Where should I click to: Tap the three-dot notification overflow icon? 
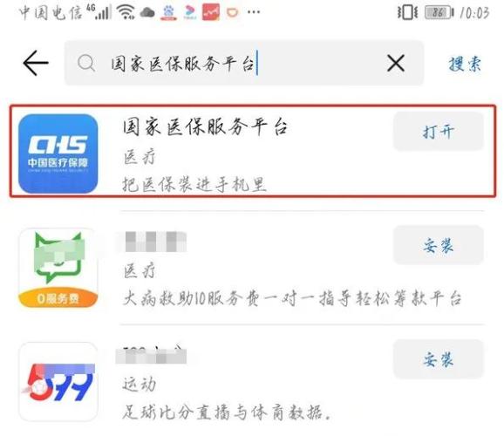pos(254,12)
